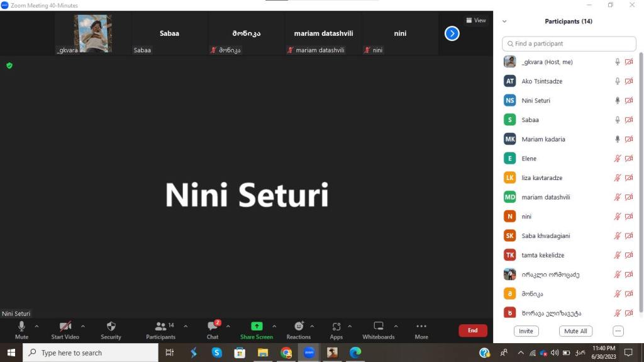Click the Mute All button
Image resolution: width=644 pixels, height=362 pixels.
(x=575, y=331)
